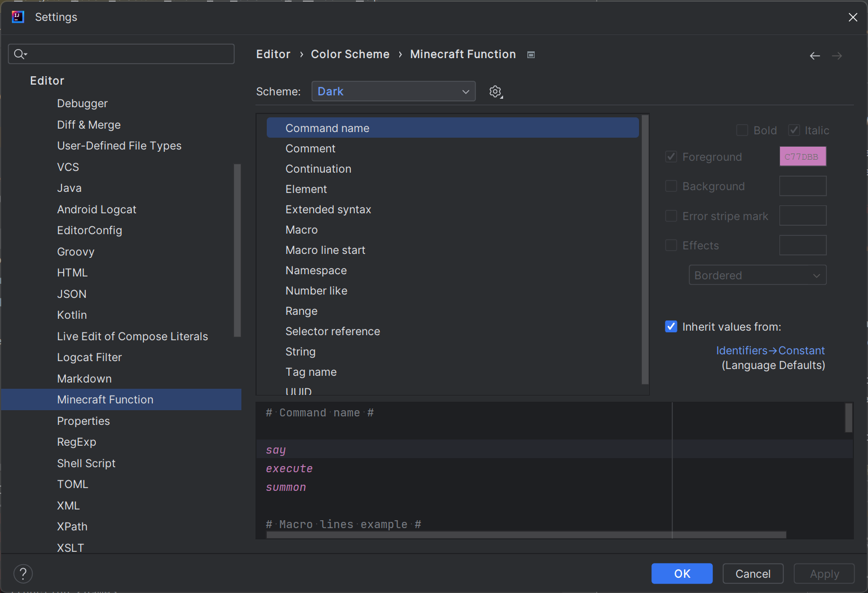868x593 pixels.
Task: Click the Apply button
Action: 824,574
